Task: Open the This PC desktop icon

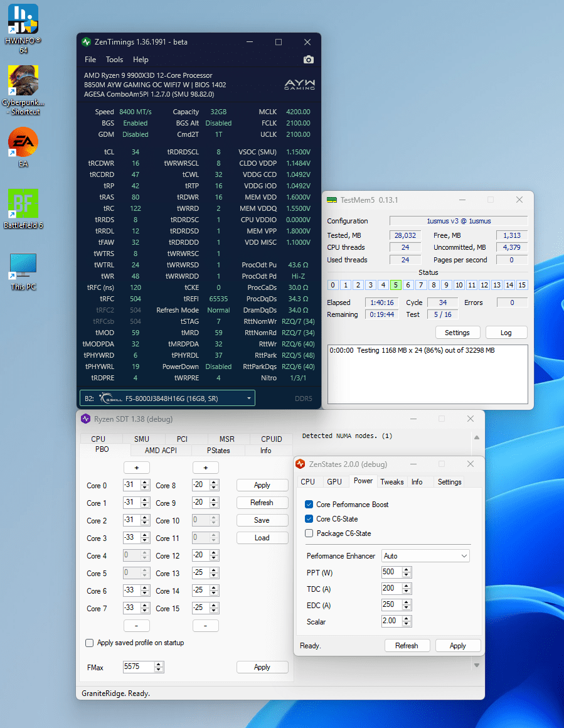Action: [x=23, y=266]
